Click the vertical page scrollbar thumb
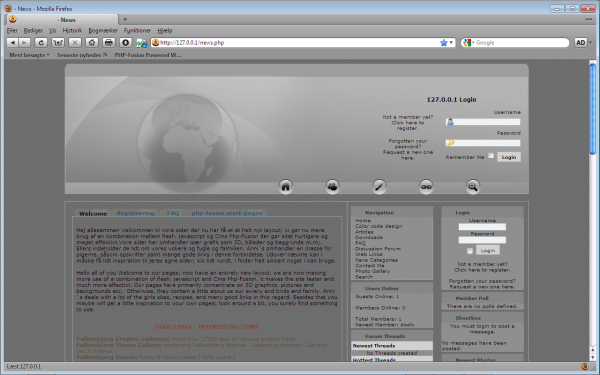The width and height of the screenshot is (600, 375). tap(593, 109)
